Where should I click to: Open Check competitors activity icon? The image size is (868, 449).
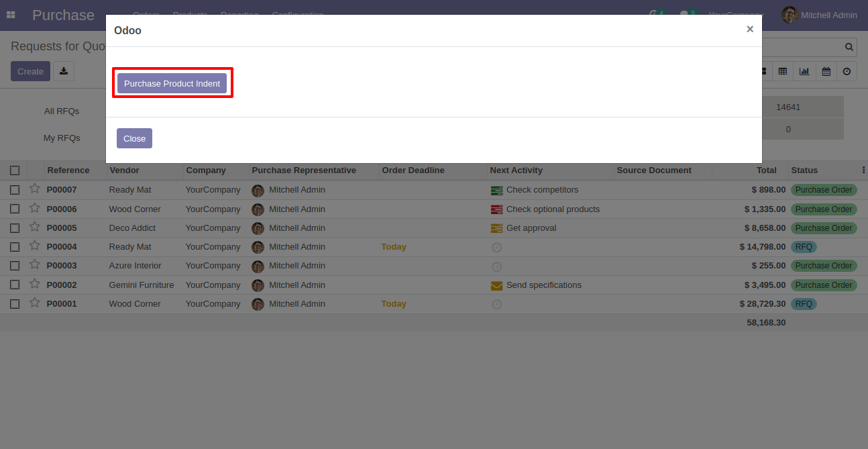(x=496, y=191)
